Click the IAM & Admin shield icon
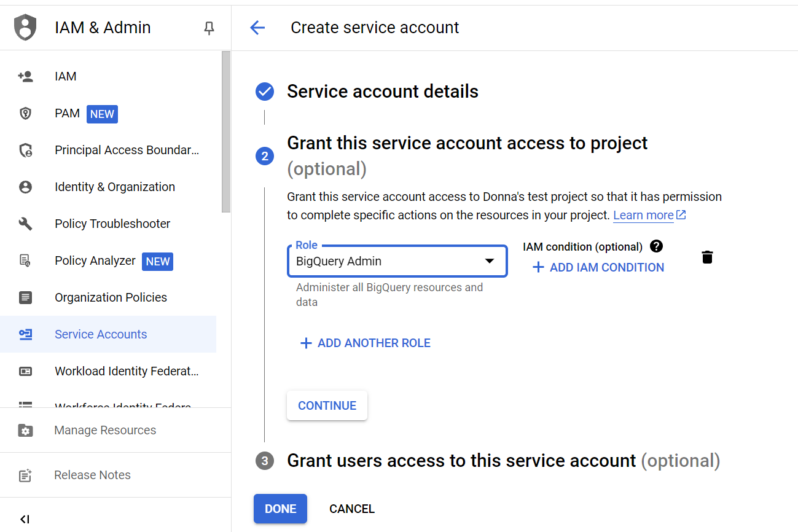This screenshot has width=798, height=532. click(25, 28)
